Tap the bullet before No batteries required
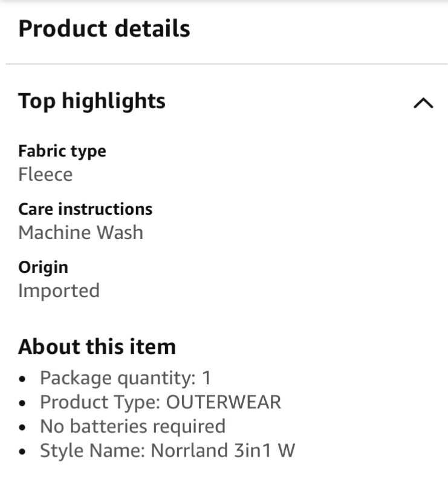The image size is (448, 493). pyautogui.click(x=23, y=428)
